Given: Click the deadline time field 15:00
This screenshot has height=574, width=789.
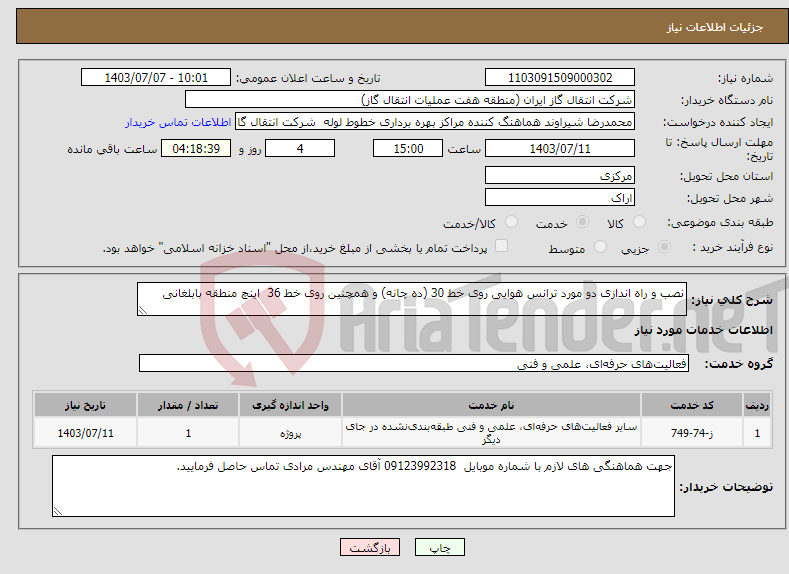Looking at the screenshot, I should click(408, 148).
